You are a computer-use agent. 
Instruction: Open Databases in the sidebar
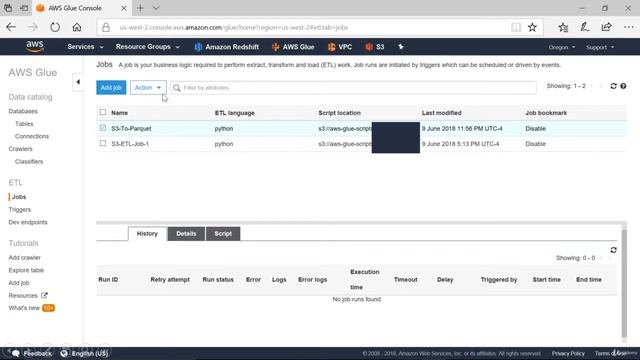(x=23, y=111)
